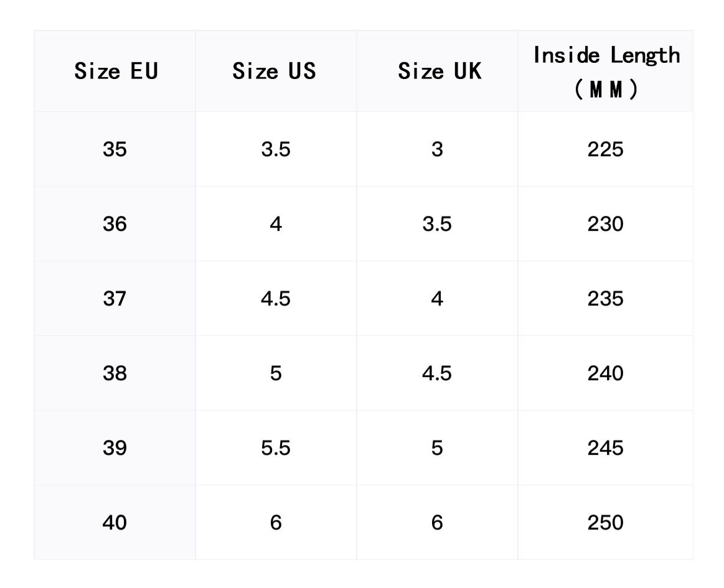Viewport: 724px width, 588px height.
Task: Click the US size 5.5 cell
Action: [x=276, y=449]
